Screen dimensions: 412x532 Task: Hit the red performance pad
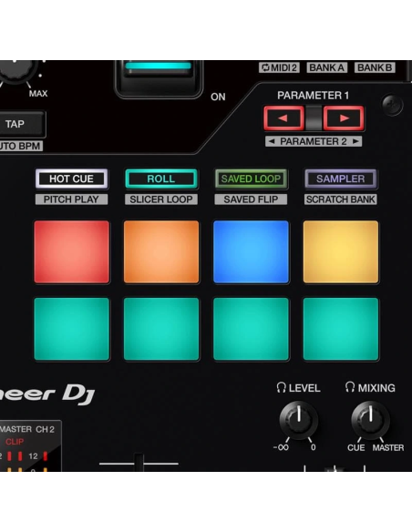pos(72,251)
